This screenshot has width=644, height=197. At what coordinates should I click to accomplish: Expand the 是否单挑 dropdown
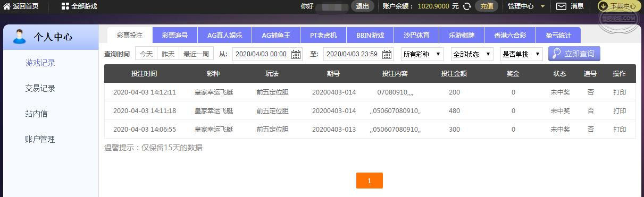click(521, 54)
